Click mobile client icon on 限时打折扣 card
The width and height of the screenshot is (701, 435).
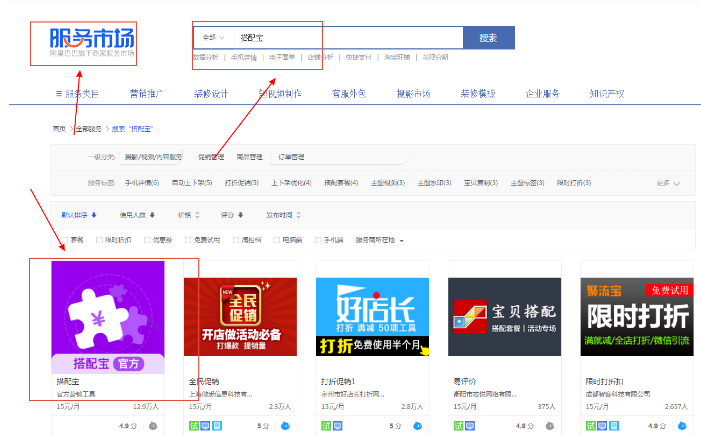tap(614, 426)
